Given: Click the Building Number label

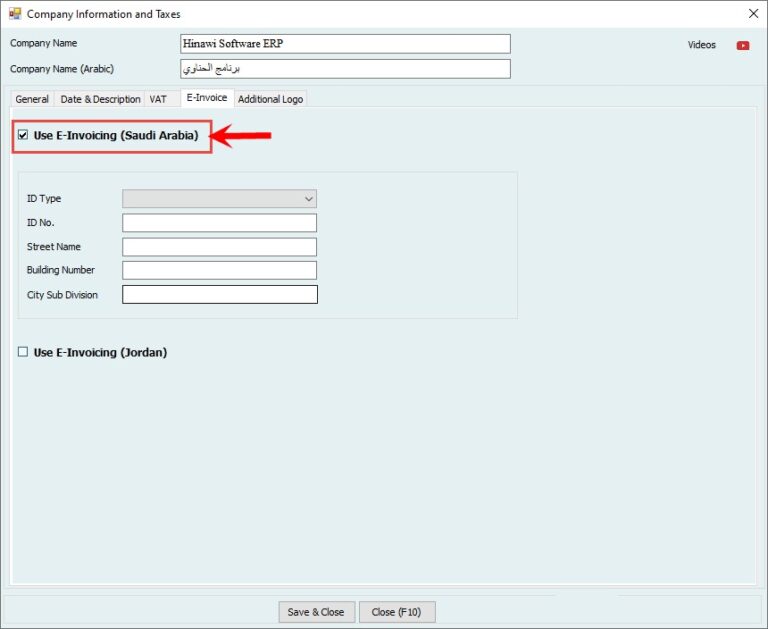Looking at the screenshot, I should pyautogui.click(x=61, y=270).
